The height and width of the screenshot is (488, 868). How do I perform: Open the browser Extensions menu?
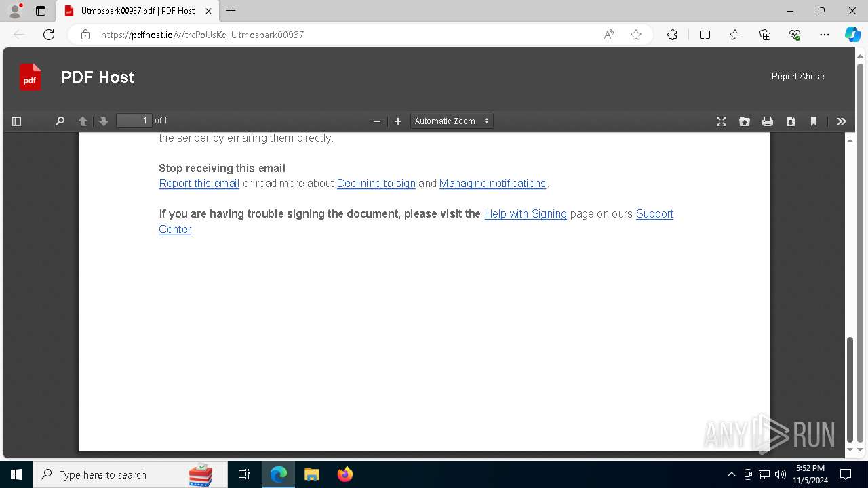pyautogui.click(x=672, y=35)
